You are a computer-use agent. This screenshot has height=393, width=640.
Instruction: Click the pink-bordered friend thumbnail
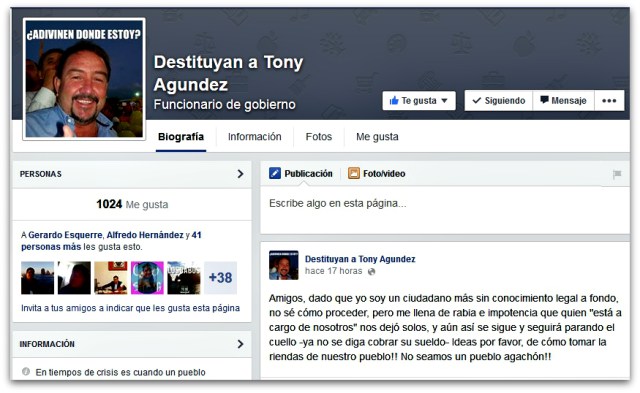click(147, 278)
